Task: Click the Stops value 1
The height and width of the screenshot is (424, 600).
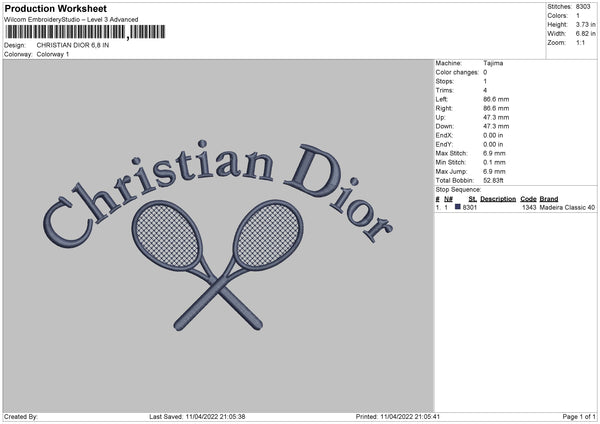Action: point(485,82)
